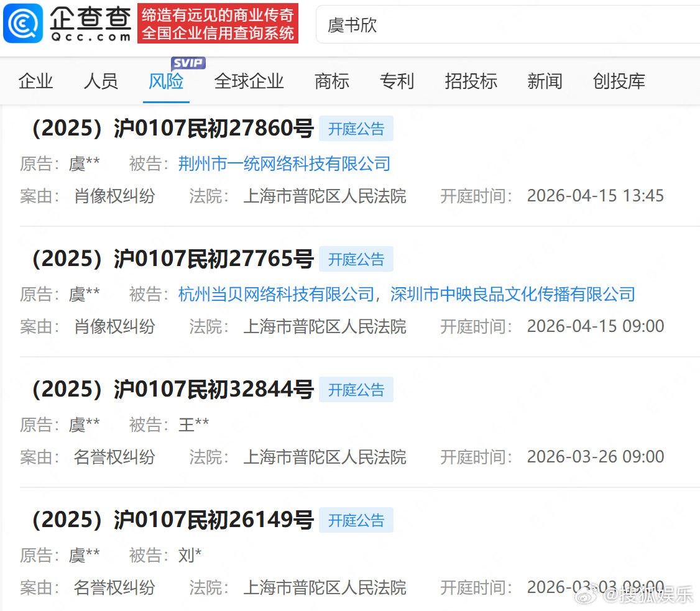
Task: Click 开庭公告 tag of case 27860
Action: pyautogui.click(x=356, y=129)
